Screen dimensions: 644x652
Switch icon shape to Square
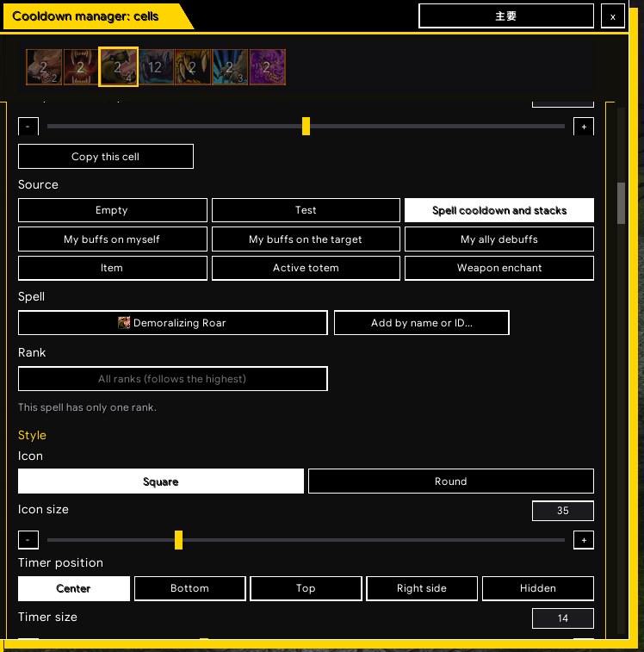tap(161, 481)
